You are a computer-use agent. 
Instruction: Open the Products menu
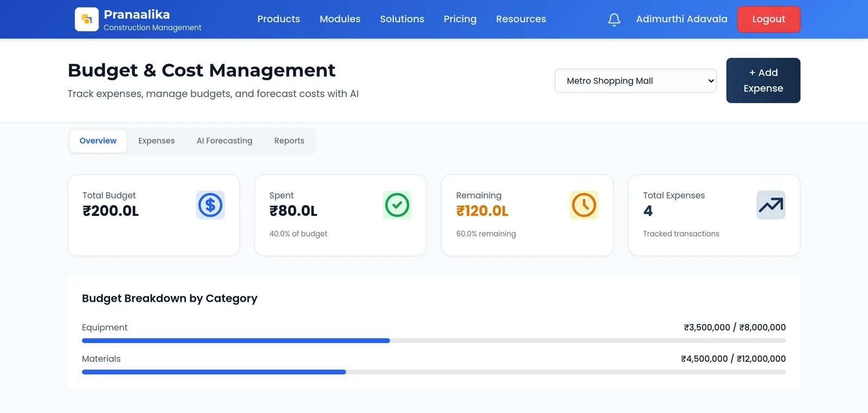[x=278, y=19]
